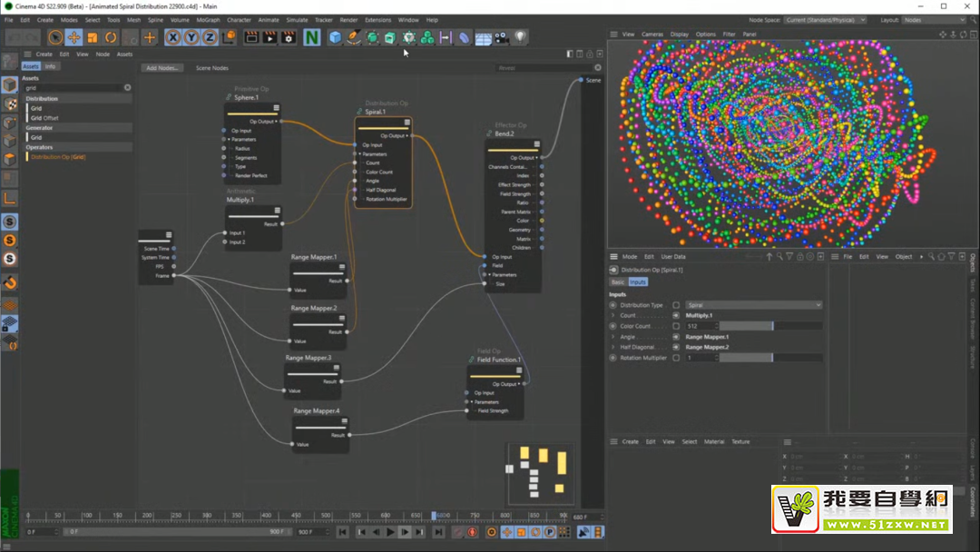Clear the grid search field

coord(128,88)
